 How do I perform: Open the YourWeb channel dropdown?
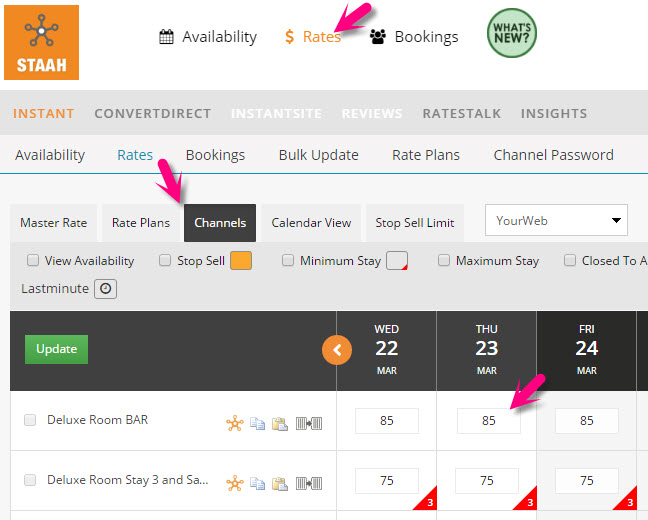[x=556, y=220]
